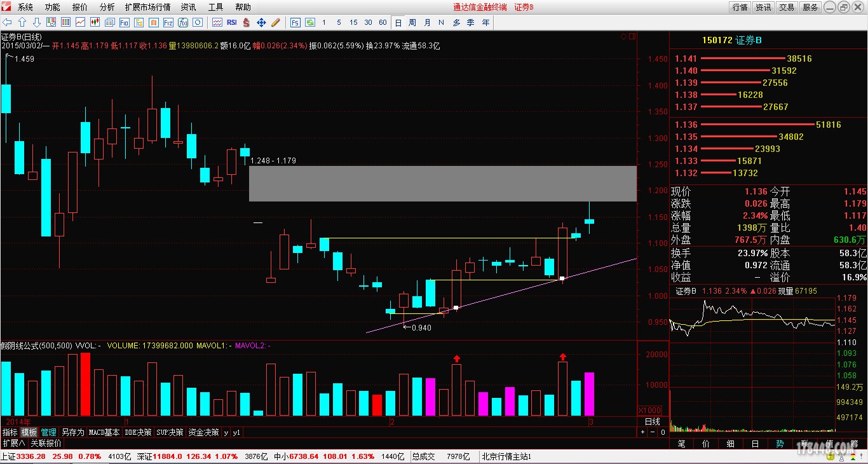Select the SUP决策 template
This screenshot has width=868, height=464.
170,432
